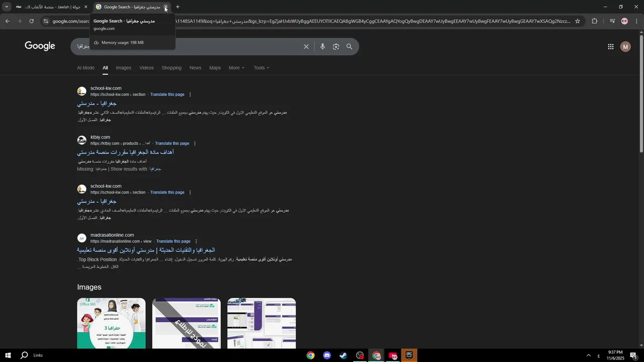Expand the Tools dropdown
The height and width of the screenshot is (362, 644).
pos(261,68)
